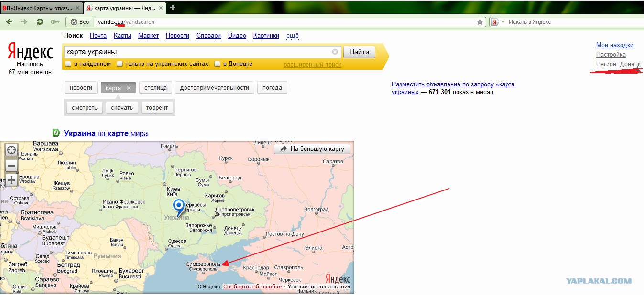
Task: Remove the карта filter chip with its X
Action: point(129,88)
